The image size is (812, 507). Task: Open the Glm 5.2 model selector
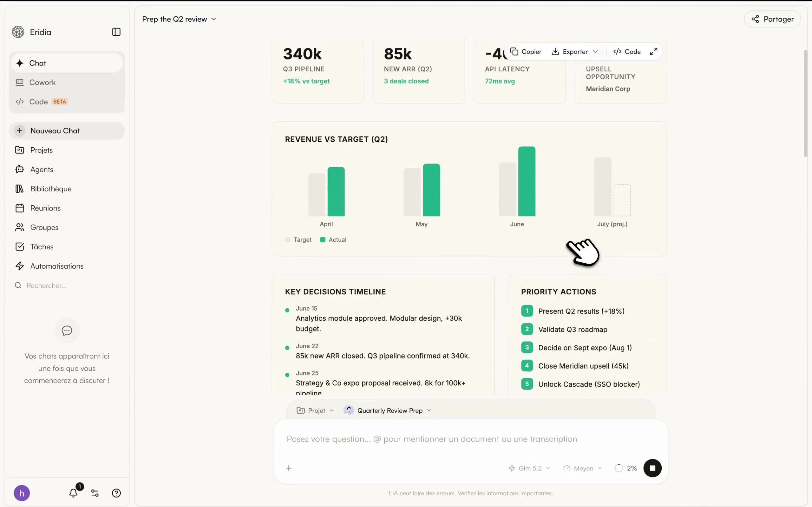(x=529, y=468)
